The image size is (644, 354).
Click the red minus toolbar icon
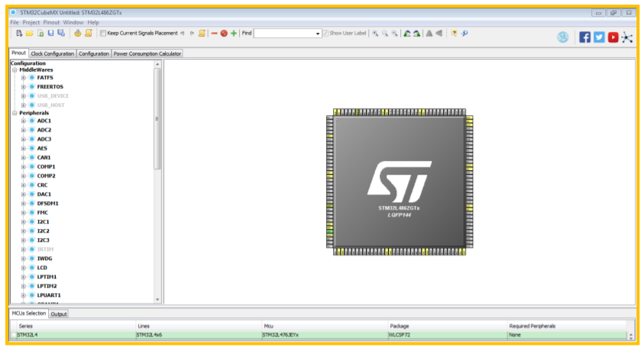[x=214, y=34]
